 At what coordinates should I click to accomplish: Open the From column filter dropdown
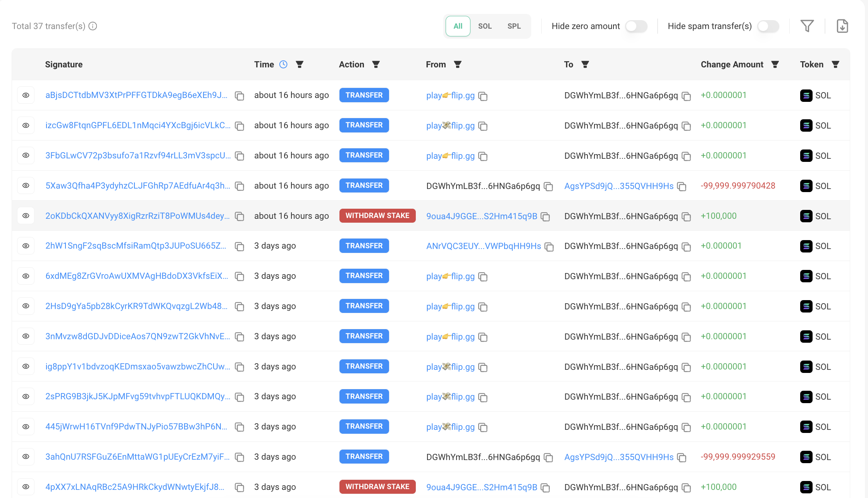[457, 64]
